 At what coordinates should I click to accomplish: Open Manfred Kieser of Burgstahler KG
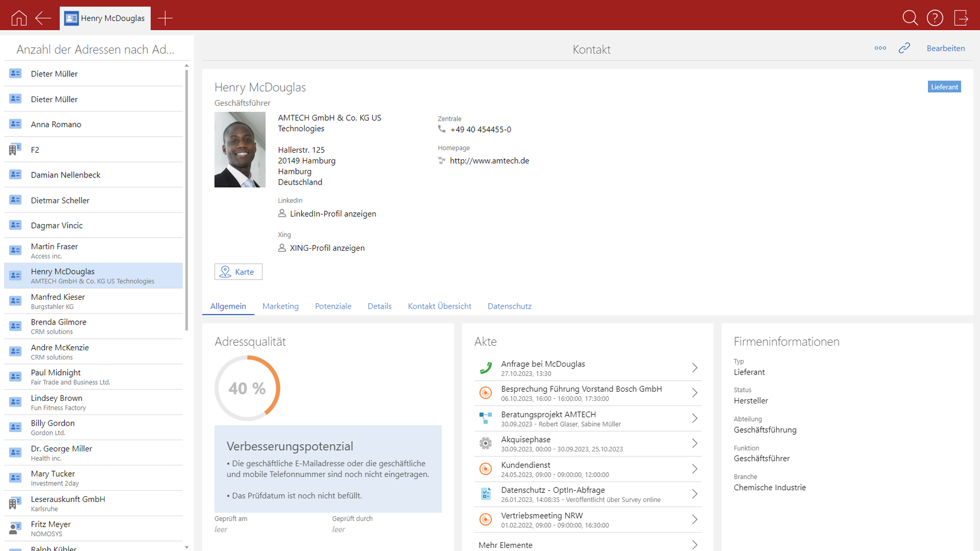pyautogui.click(x=93, y=301)
